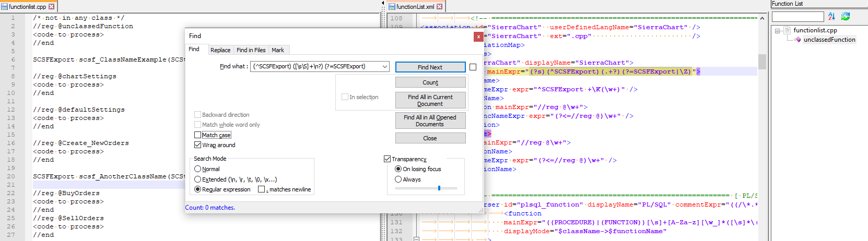This screenshot has height=241, width=868.
Task: Uncheck the Wrap around option
Action: [197, 145]
